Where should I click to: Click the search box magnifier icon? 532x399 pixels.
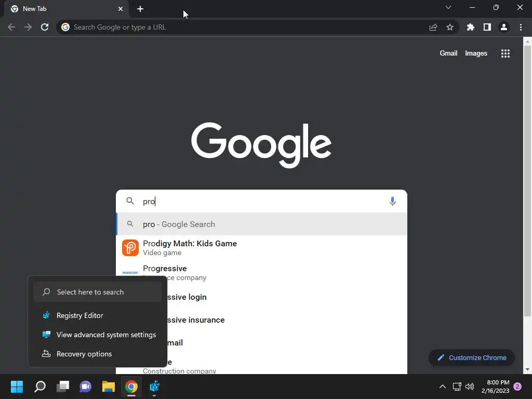click(x=130, y=201)
